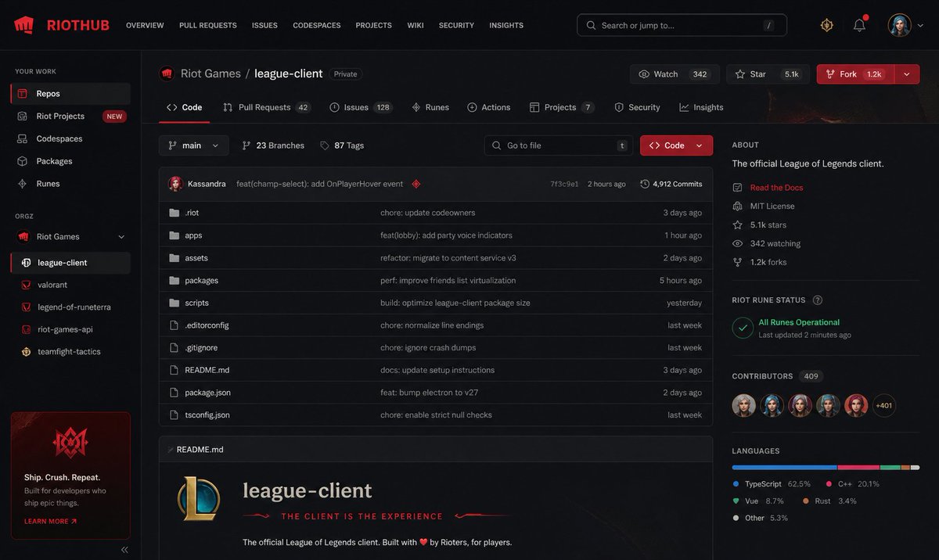
Task: Open the Issues tab with 128
Action: pos(361,107)
